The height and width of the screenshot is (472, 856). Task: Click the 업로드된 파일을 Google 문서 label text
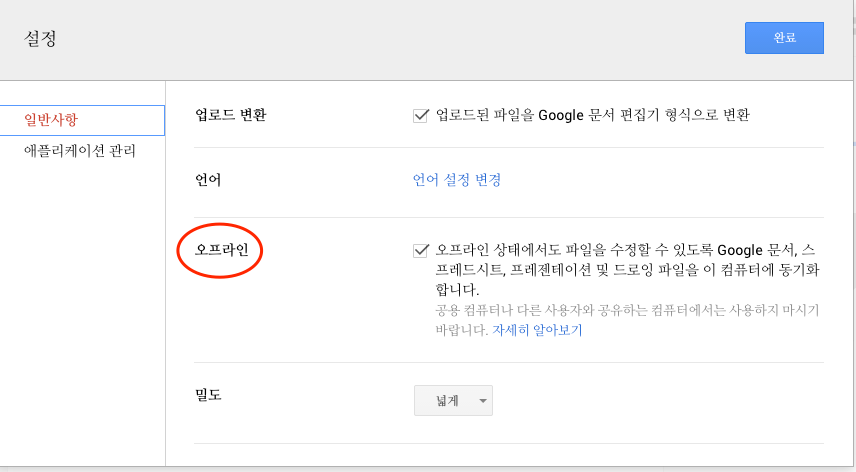pos(592,115)
